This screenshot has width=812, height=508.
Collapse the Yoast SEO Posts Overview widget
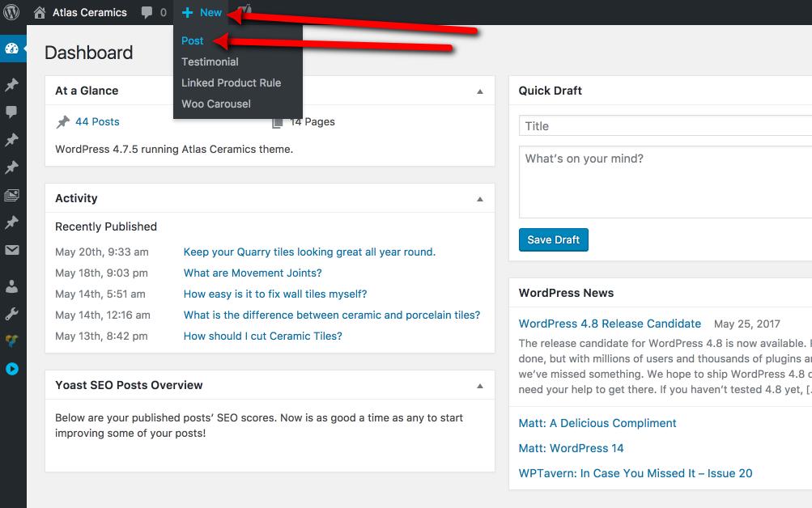[x=480, y=386]
